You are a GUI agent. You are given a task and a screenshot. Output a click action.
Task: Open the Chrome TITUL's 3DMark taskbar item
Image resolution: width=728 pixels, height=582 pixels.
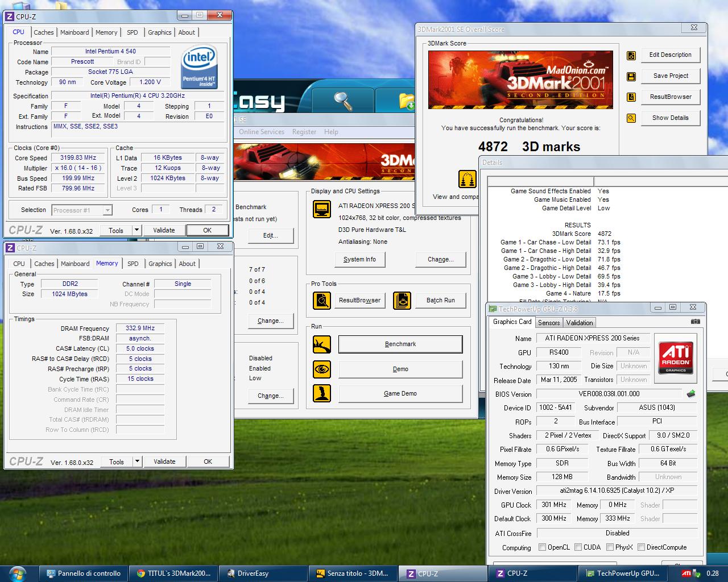173,573
